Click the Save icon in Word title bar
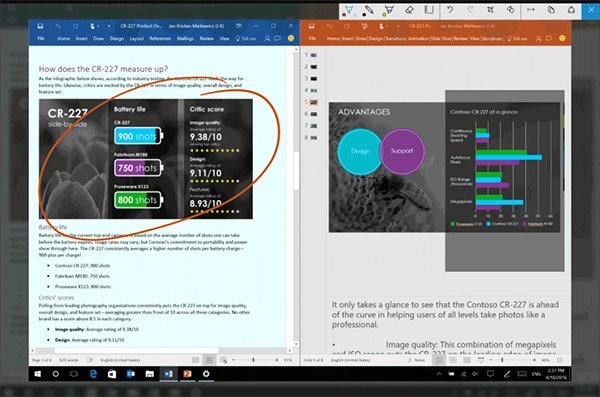The image size is (600, 397). click(x=40, y=26)
